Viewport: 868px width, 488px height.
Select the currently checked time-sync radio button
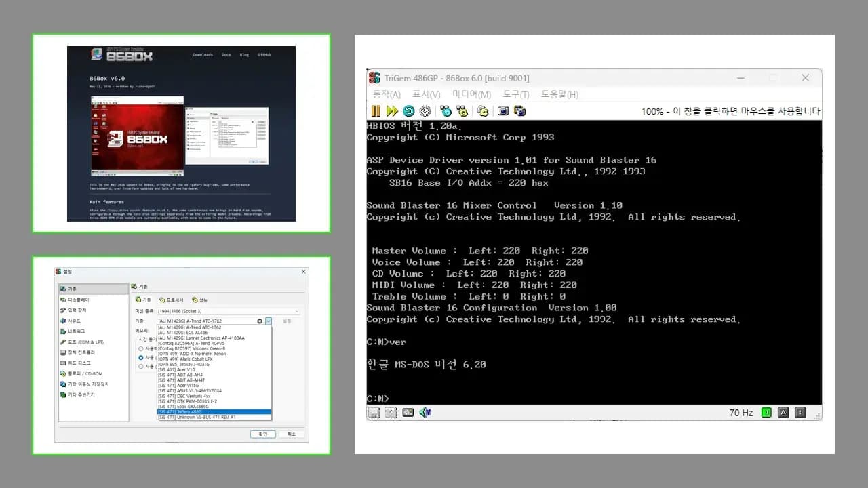coord(141,357)
